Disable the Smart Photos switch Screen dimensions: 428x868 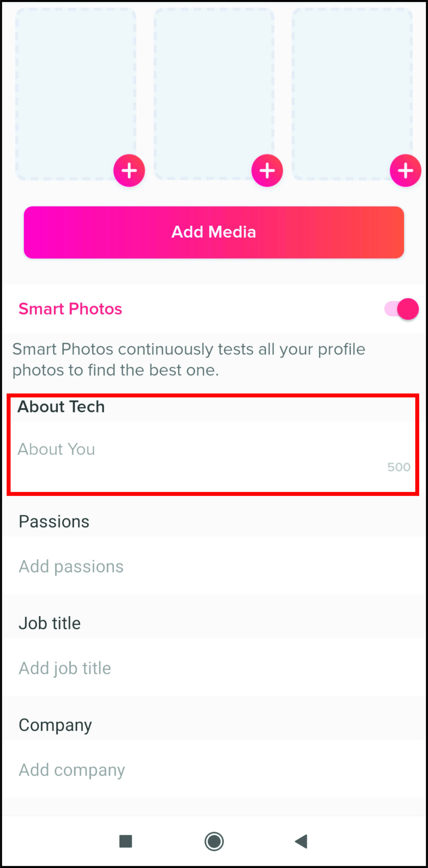pos(402,309)
